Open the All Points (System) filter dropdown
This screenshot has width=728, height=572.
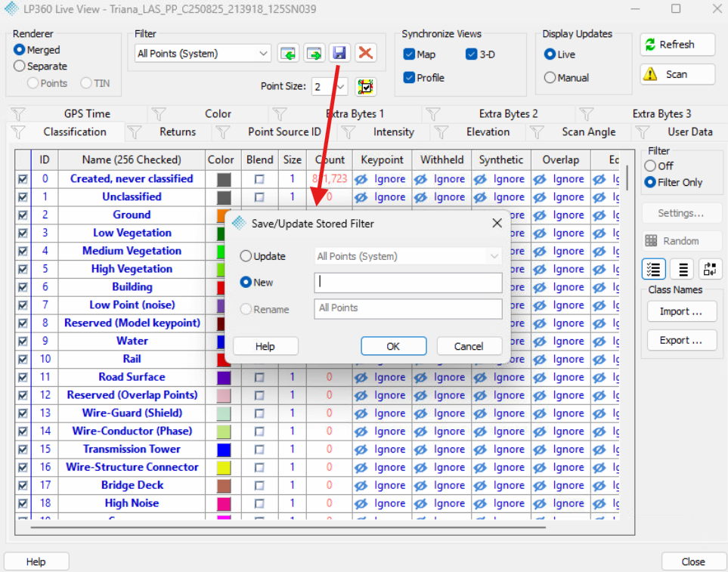coord(263,54)
